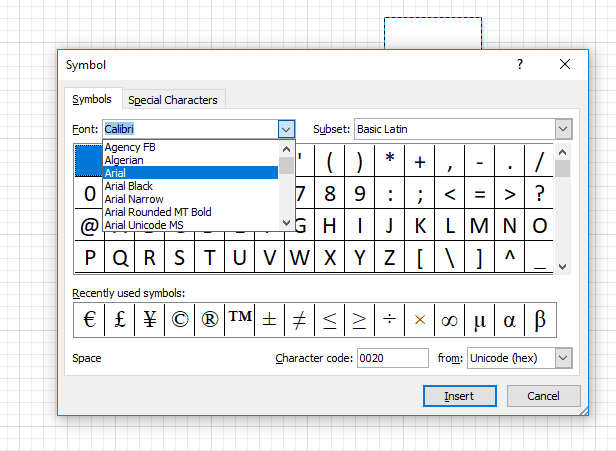Pick Arial Unicode MS font
The height and width of the screenshot is (451, 616).
(x=191, y=225)
